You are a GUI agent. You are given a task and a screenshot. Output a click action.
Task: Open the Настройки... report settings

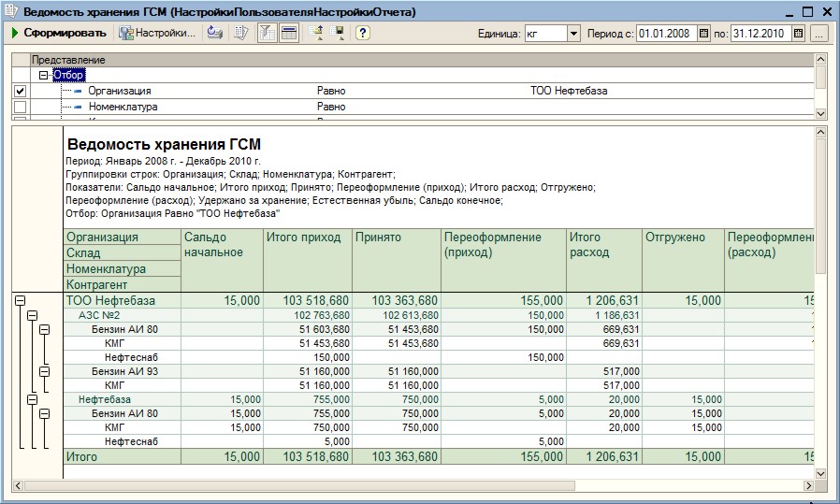(x=157, y=34)
